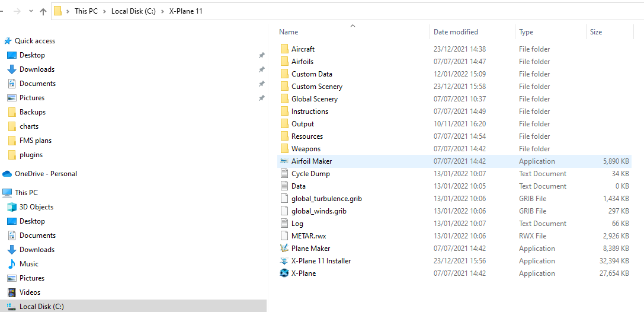Select the Custom Data folder row
This screenshot has height=312, width=644.
click(454, 74)
